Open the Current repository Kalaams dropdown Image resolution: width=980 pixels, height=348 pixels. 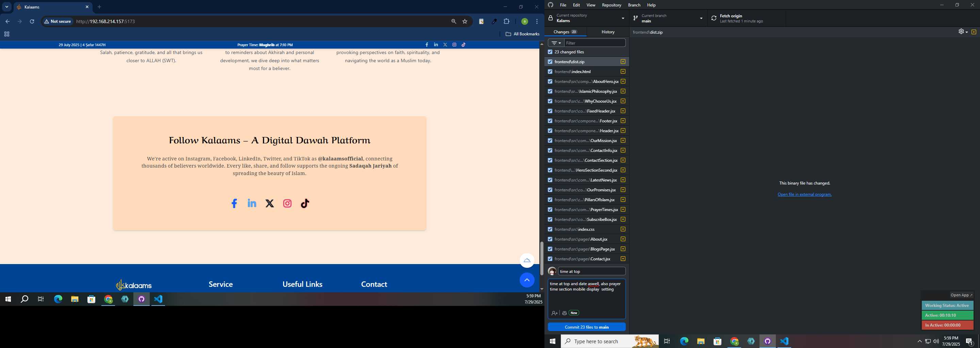(x=587, y=18)
